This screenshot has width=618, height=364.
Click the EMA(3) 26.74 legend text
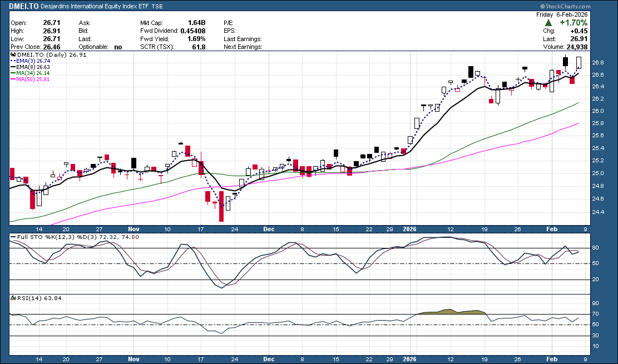click(33, 61)
